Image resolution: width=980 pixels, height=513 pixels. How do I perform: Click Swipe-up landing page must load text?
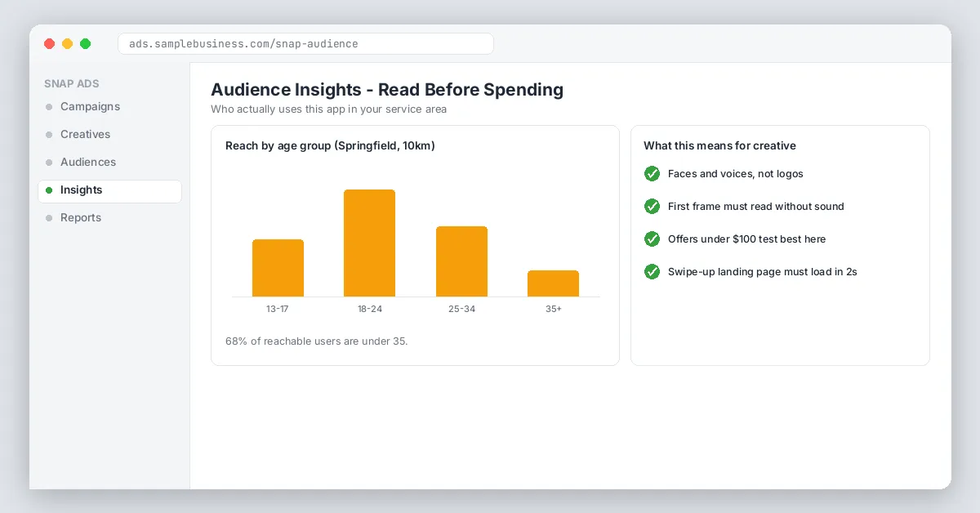pyautogui.click(x=762, y=271)
